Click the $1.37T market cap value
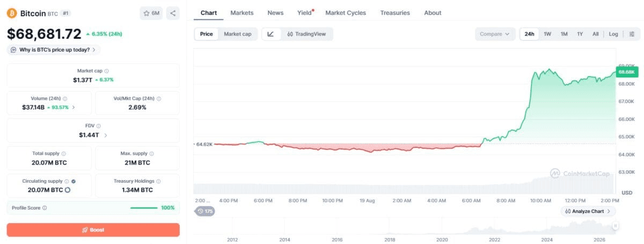 pos(83,80)
